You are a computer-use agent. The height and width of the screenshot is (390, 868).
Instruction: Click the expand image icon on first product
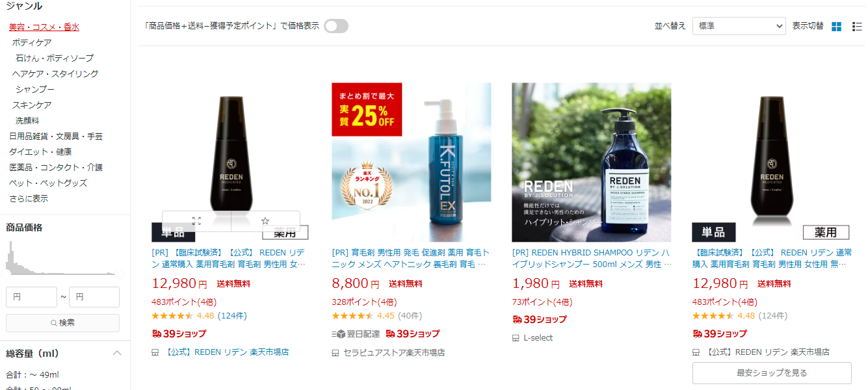tap(196, 221)
